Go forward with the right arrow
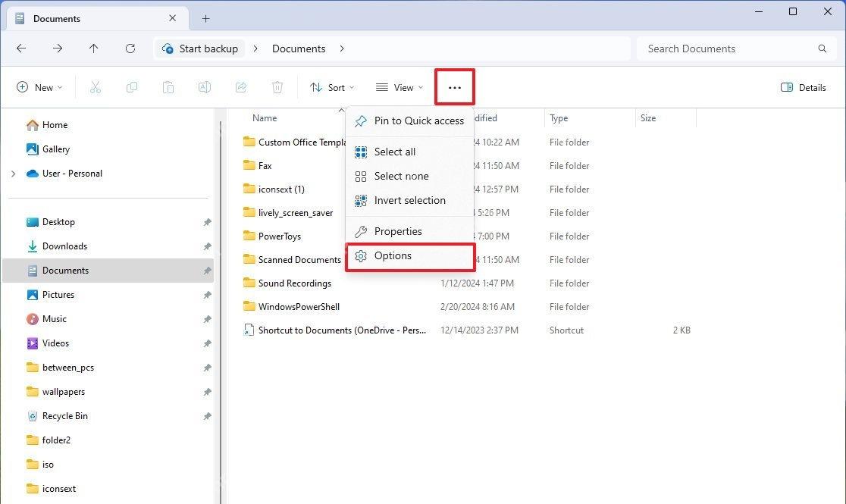Viewport: 846px width, 504px height. pos(57,49)
